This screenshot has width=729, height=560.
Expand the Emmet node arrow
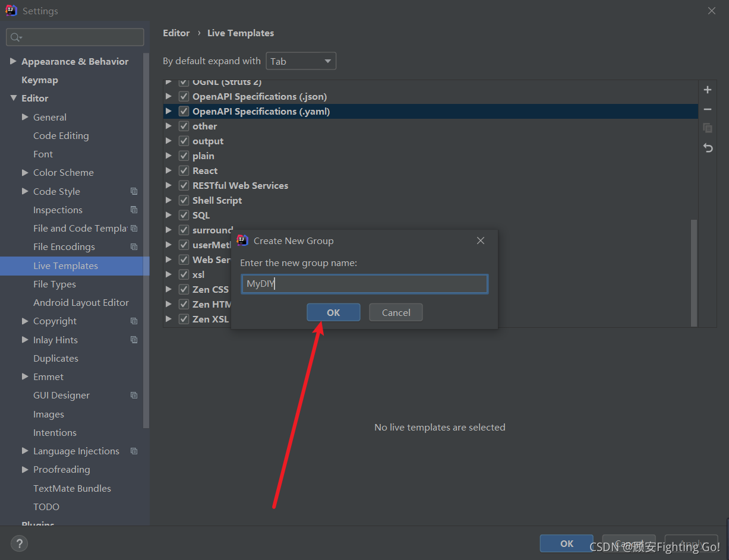click(x=25, y=377)
